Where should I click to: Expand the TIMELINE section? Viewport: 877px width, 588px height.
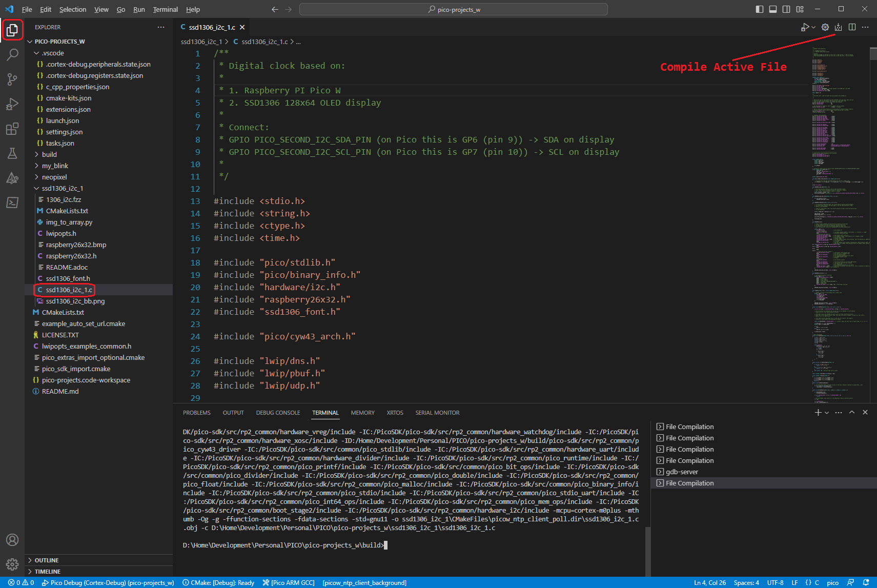(x=98, y=572)
